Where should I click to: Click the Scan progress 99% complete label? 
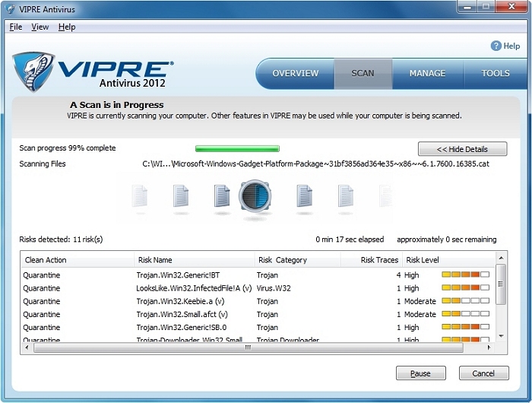[x=68, y=148]
